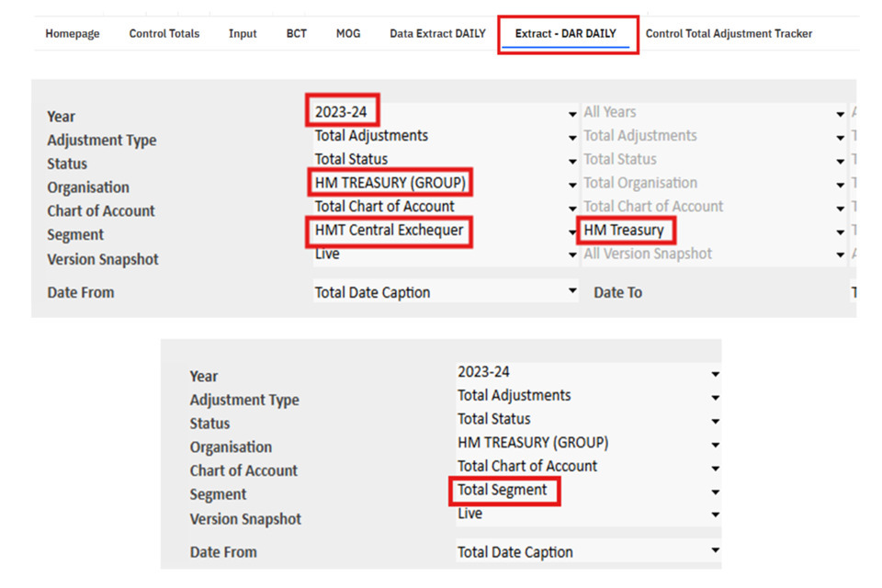Open the Total Status dropdown in lower panel

[x=715, y=421]
